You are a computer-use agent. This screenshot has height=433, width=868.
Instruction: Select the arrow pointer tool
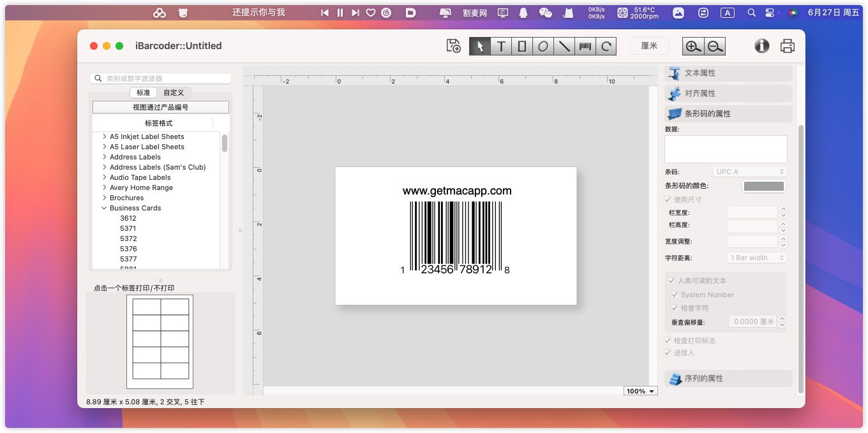click(480, 46)
